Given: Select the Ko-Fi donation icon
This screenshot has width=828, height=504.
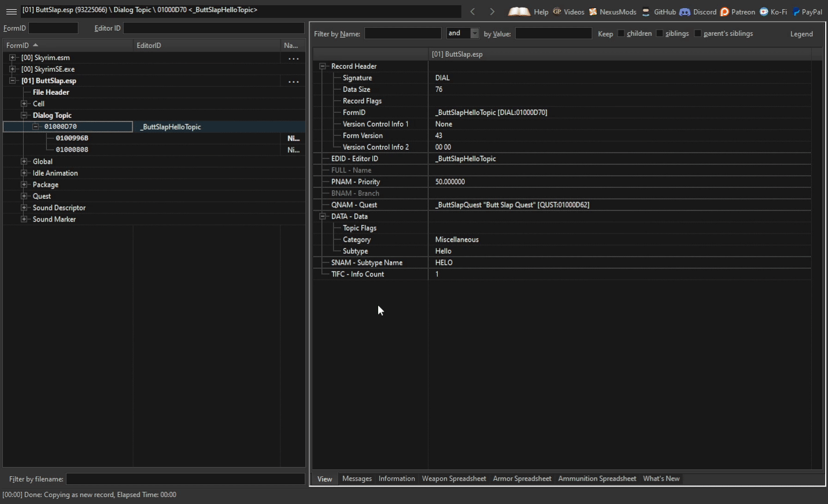Looking at the screenshot, I should [763, 12].
